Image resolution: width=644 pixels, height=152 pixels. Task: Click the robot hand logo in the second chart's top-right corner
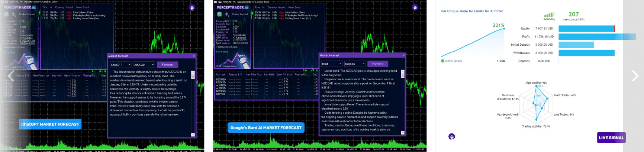(x=415, y=7)
